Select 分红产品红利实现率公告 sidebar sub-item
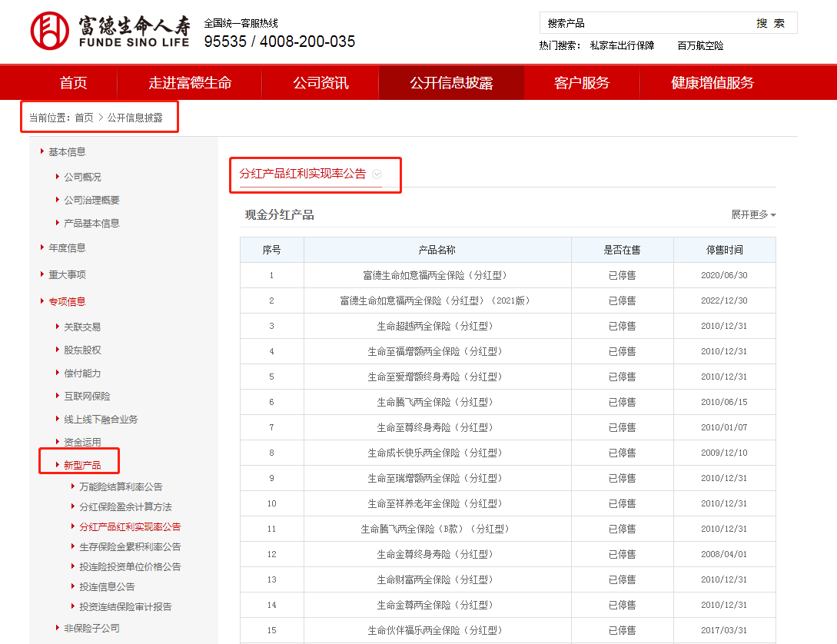The image size is (837, 644). coord(130,526)
